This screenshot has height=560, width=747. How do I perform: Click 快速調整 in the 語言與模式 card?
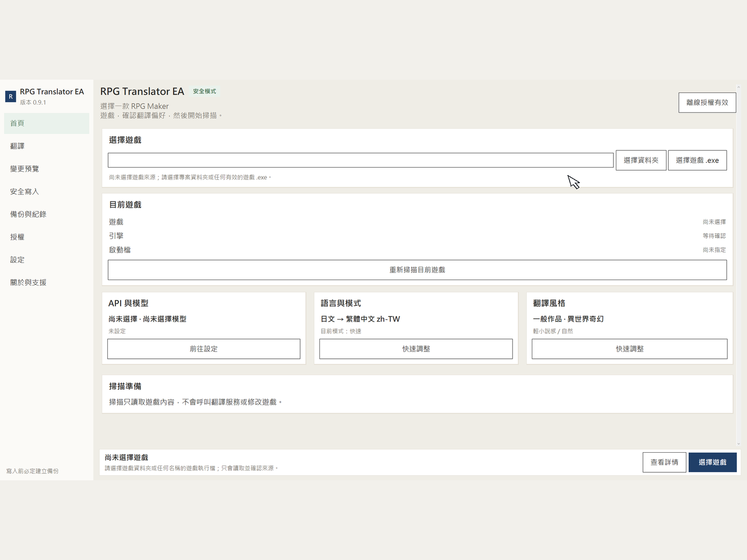point(416,349)
